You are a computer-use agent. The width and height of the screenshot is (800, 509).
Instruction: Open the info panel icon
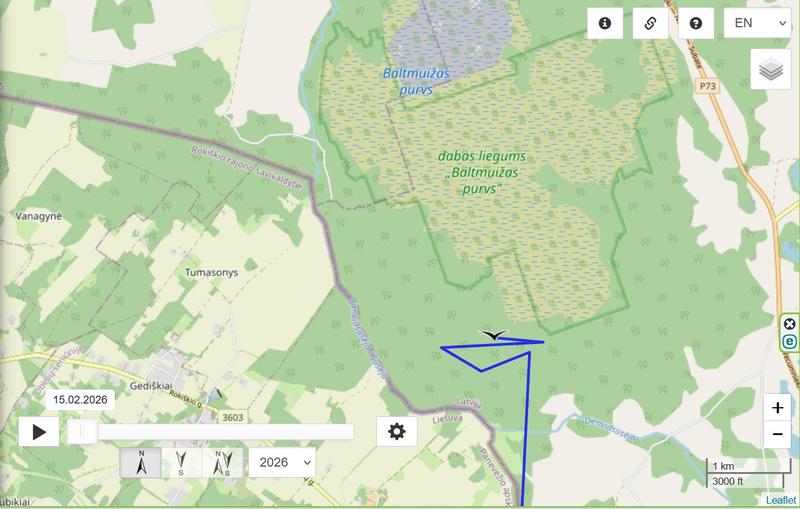pos(605,23)
